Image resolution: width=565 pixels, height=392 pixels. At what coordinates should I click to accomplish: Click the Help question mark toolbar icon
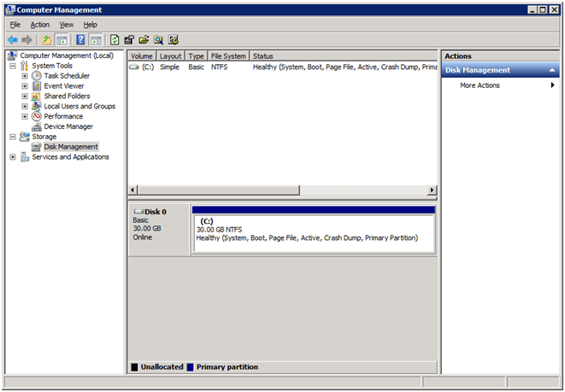pos(81,40)
